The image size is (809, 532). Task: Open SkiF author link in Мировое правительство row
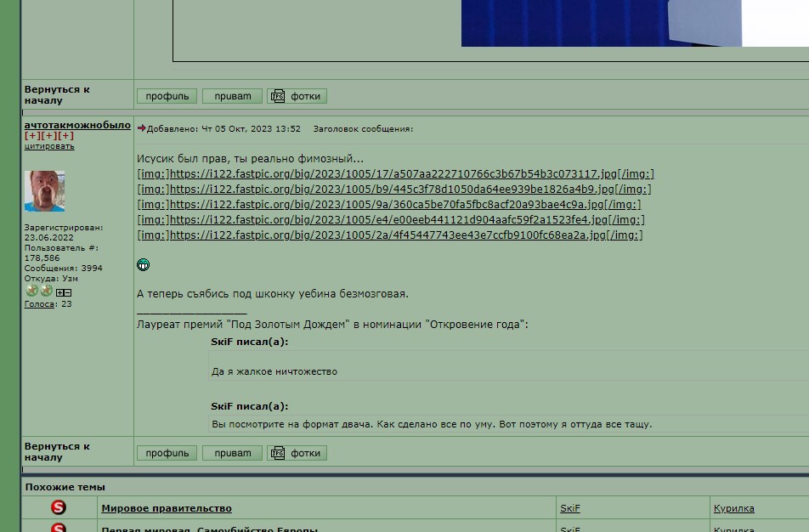coord(570,508)
